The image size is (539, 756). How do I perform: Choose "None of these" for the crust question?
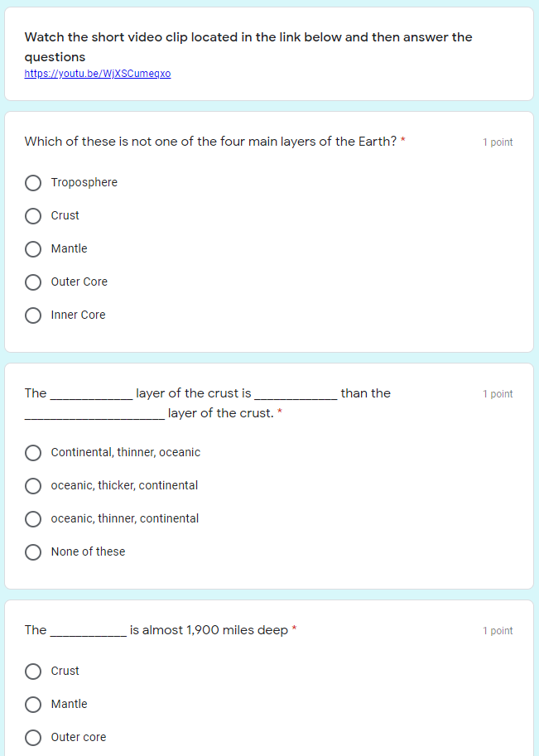tap(33, 551)
